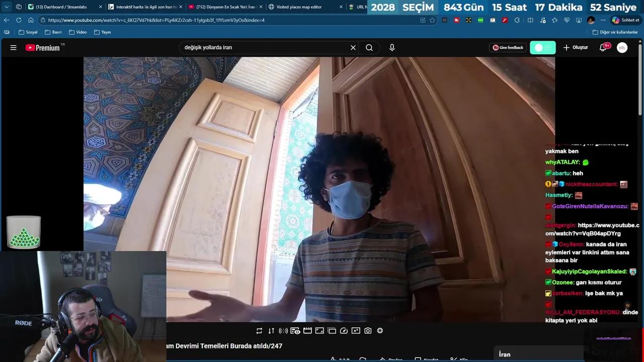Open the apps grid icon in address bar
644x362 pixels.
pyautogui.click(x=423, y=20)
